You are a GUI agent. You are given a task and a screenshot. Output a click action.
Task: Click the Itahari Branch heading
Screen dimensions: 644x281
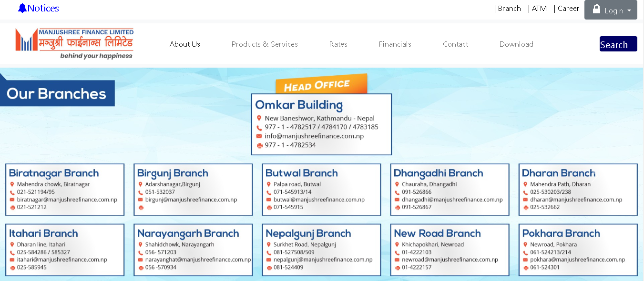pyautogui.click(x=43, y=233)
